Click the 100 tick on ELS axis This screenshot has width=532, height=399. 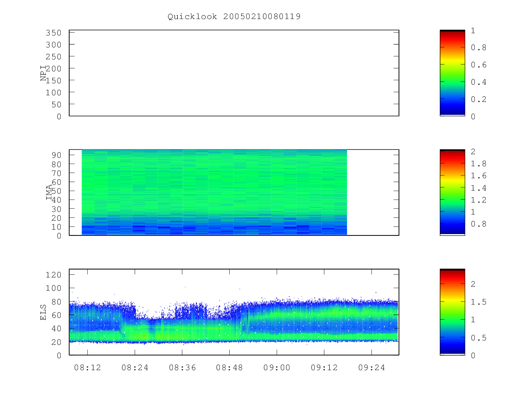(x=53, y=288)
